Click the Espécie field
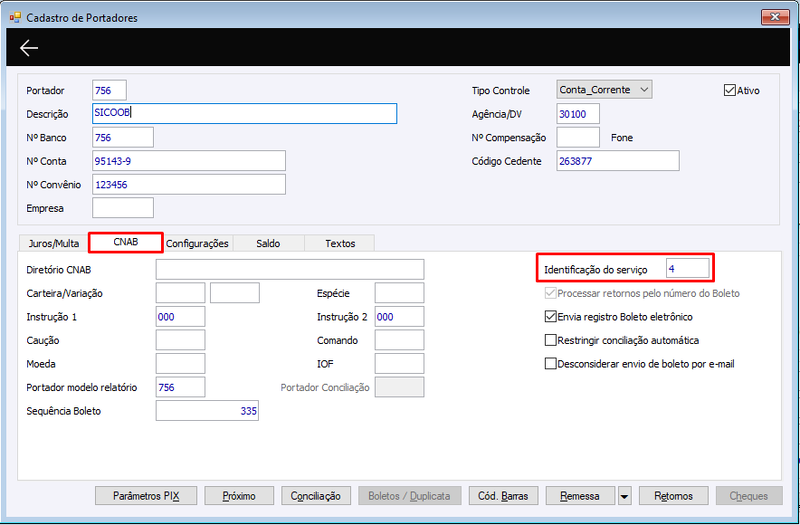This screenshot has height=525, width=800. point(399,293)
